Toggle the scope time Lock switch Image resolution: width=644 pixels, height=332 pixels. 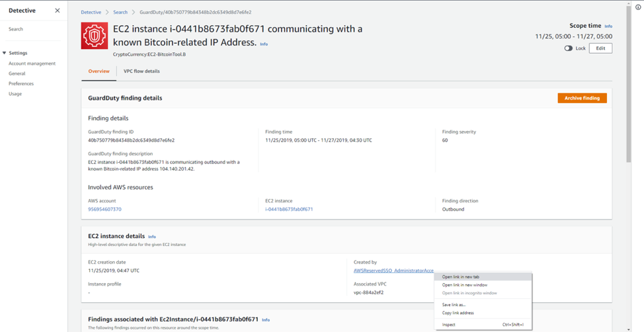pyautogui.click(x=569, y=48)
